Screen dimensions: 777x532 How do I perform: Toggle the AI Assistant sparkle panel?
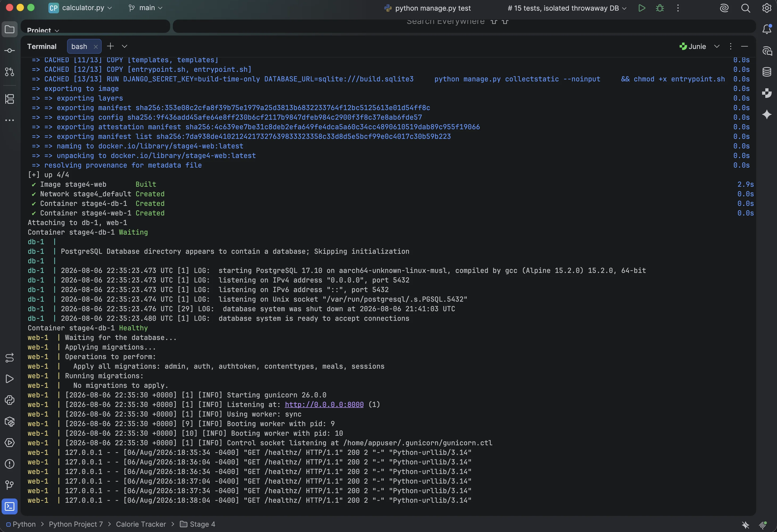[767, 114]
